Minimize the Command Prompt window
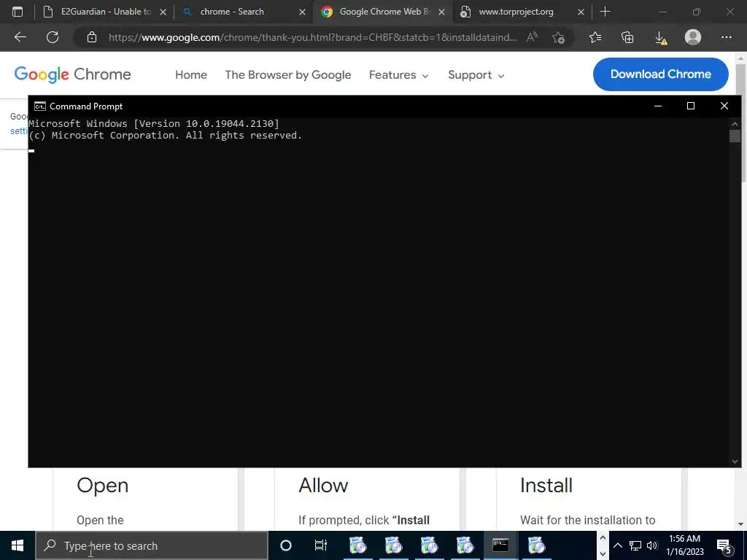 [658, 106]
